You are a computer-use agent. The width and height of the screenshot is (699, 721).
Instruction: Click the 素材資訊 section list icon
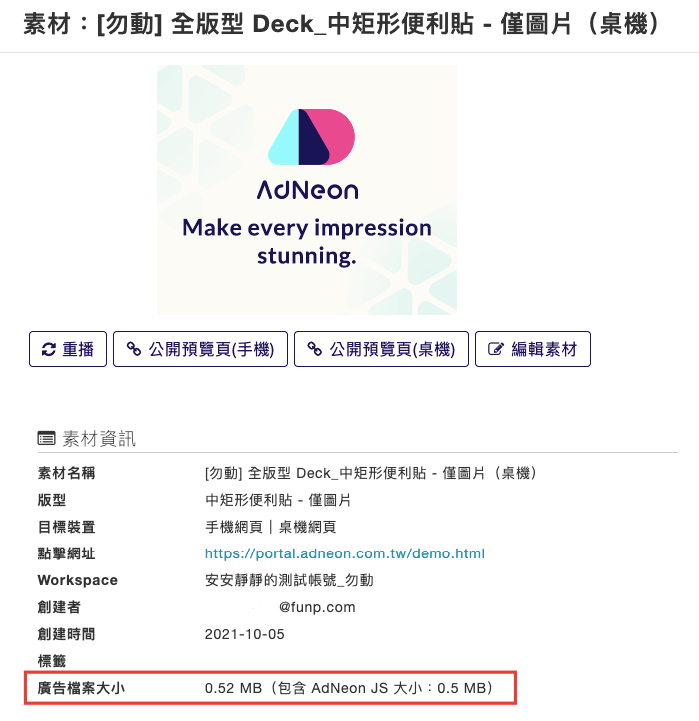click(46, 439)
